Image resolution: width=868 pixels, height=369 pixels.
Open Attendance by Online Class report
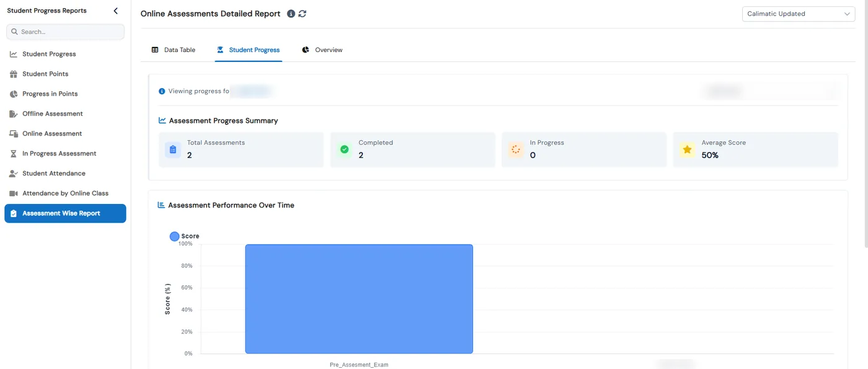coord(65,193)
